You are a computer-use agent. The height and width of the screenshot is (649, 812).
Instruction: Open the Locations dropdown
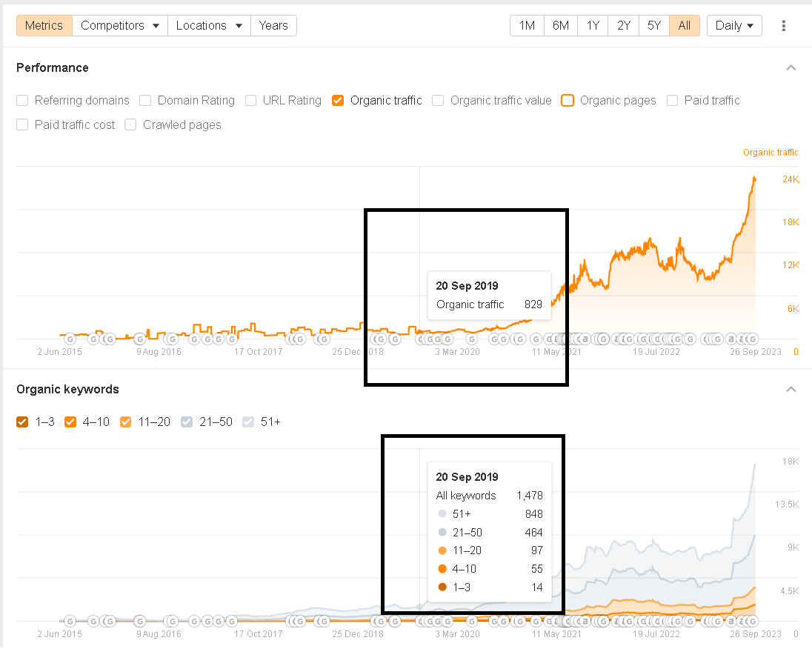(209, 26)
